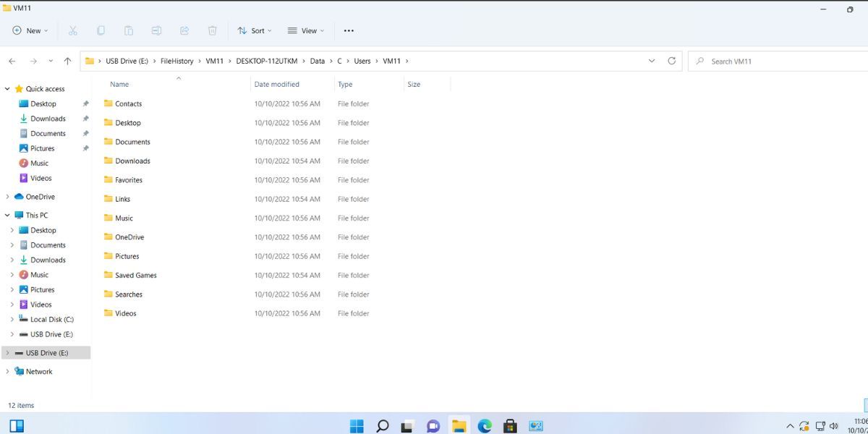Click the Contacts folder icon
The height and width of the screenshot is (434, 868).
[109, 103]
